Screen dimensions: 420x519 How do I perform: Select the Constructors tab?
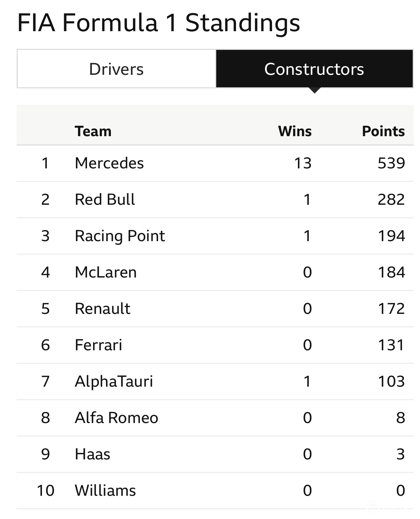(314, 69)
